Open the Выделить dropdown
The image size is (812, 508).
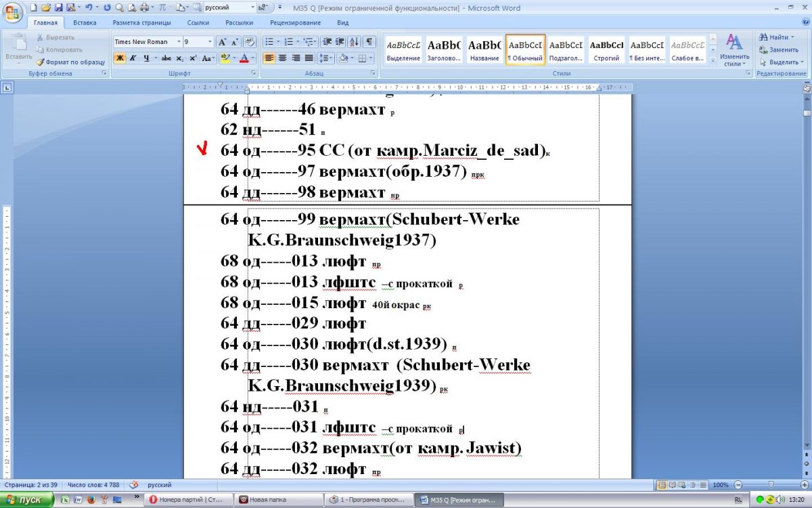[x=782, y=62]
